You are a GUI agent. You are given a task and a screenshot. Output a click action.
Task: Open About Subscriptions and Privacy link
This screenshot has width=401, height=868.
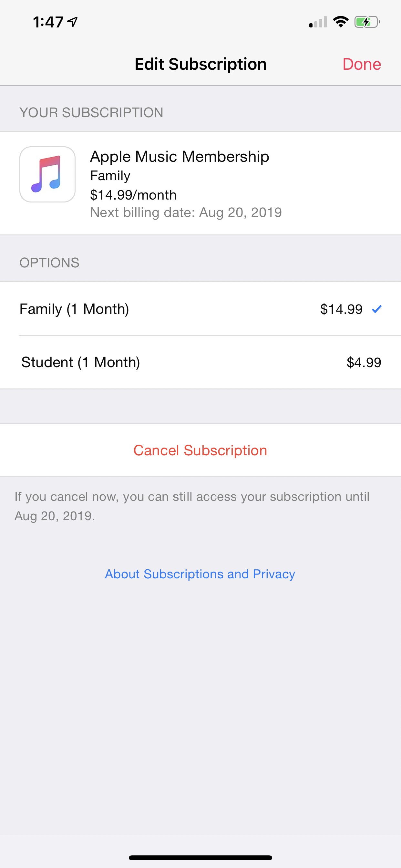(x=200, y=574)
